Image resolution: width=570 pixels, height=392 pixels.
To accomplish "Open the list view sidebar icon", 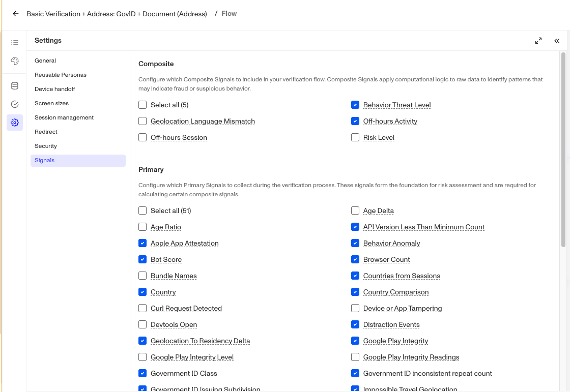I will point(15,43).
